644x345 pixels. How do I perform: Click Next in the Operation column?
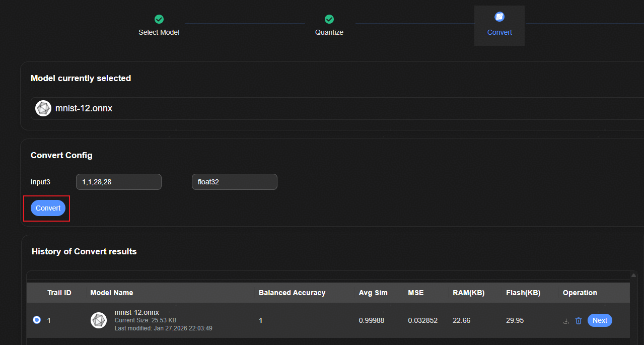(600, 320)
